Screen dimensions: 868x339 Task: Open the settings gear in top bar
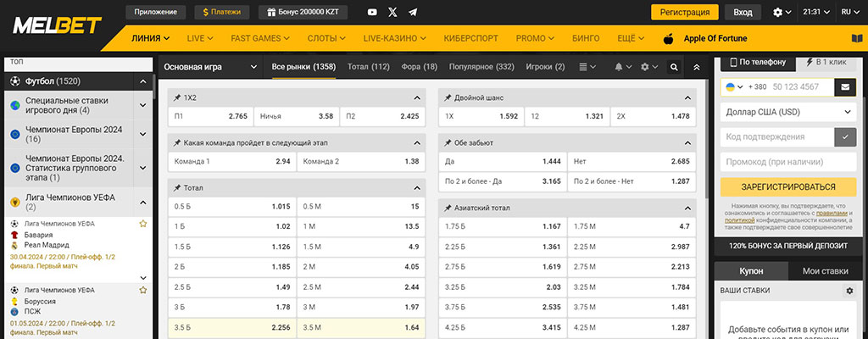click(778, 12)
